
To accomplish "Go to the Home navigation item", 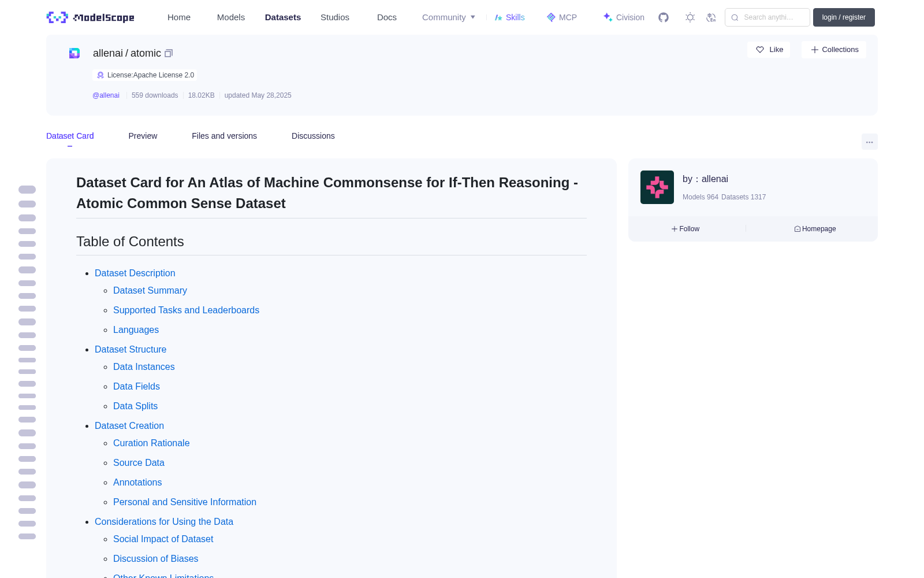I will tap(179, 17).
